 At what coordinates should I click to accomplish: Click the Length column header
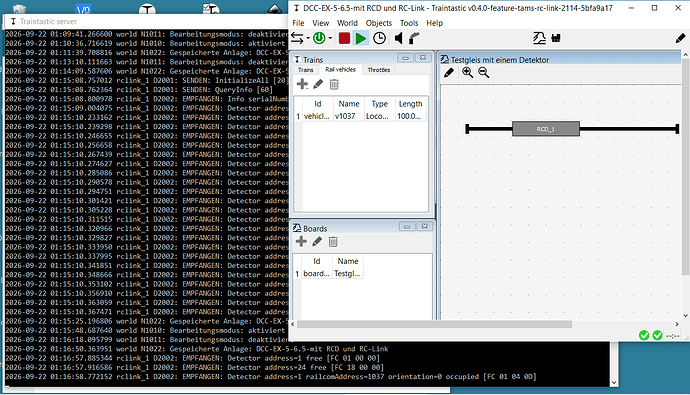tap(410, 104)
